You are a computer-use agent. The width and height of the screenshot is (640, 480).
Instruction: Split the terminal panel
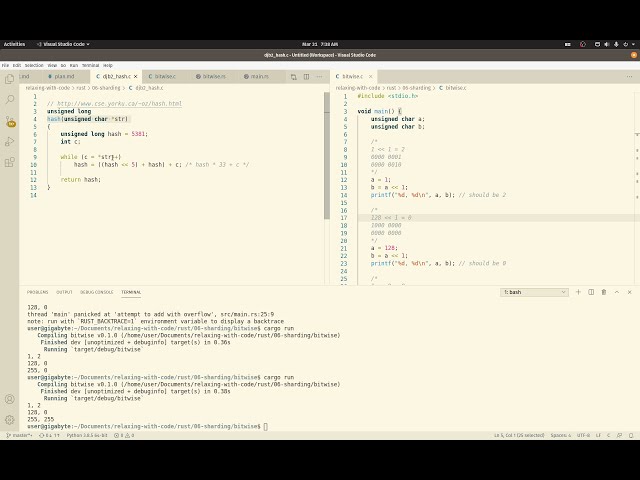(591, 292)
